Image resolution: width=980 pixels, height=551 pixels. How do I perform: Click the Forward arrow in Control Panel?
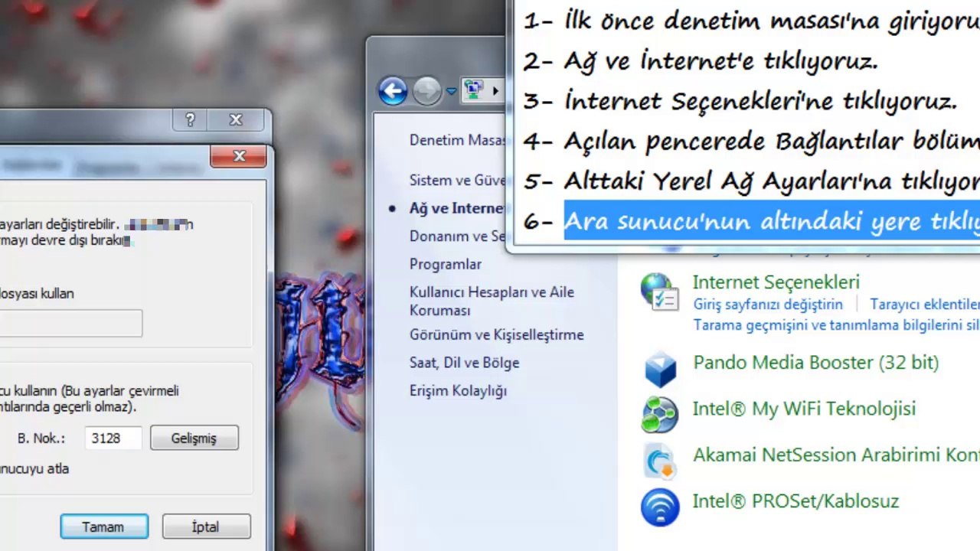click(x=427, y=91)
